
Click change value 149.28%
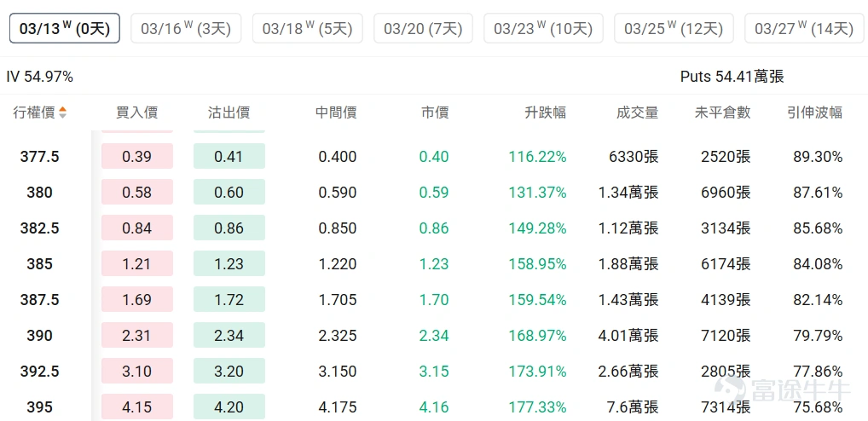coord(537,228)
